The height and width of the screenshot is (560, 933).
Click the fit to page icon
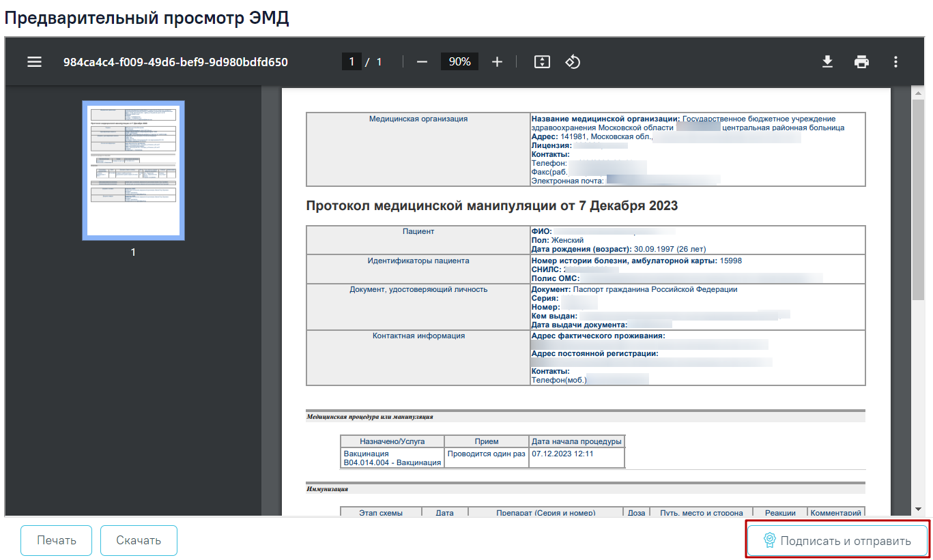pyautogui.click(x=542, y=62)
